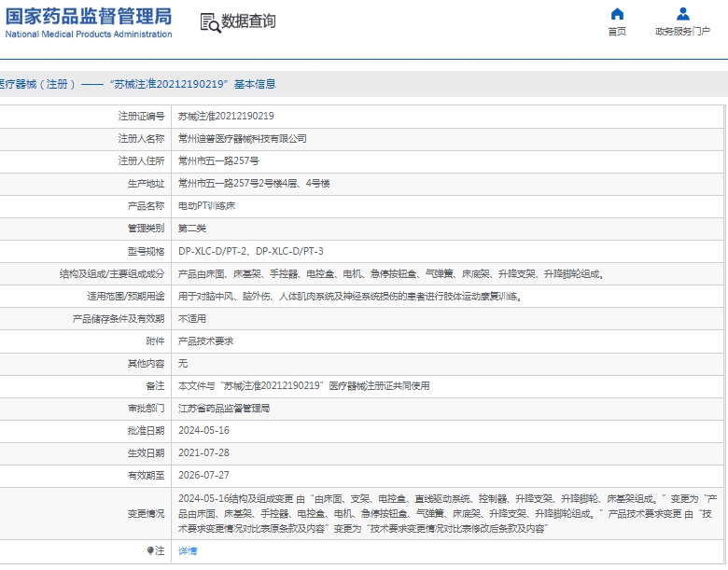Click the home (首页) house icon
The height and width of the screenshot is (570, 728).
pos(617,14)
